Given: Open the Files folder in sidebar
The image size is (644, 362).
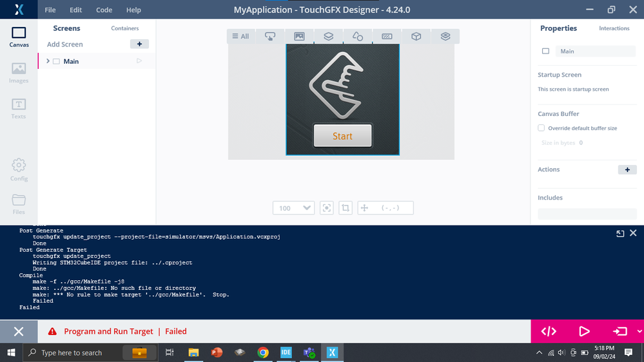Looking at the screenshot, I should 19,204.
